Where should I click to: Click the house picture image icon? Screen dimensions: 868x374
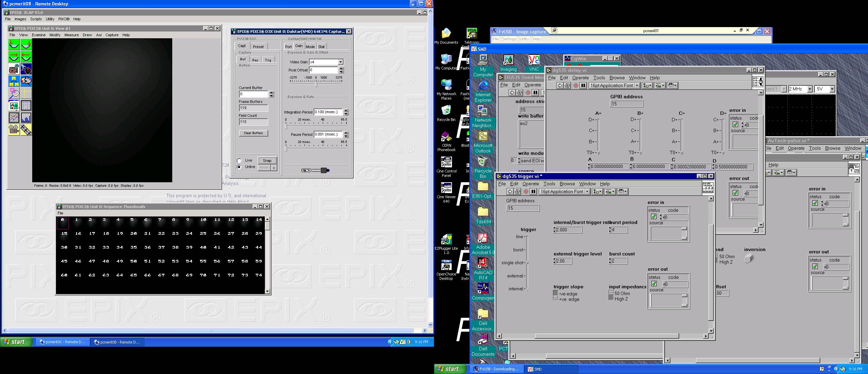tap(14, 105)
